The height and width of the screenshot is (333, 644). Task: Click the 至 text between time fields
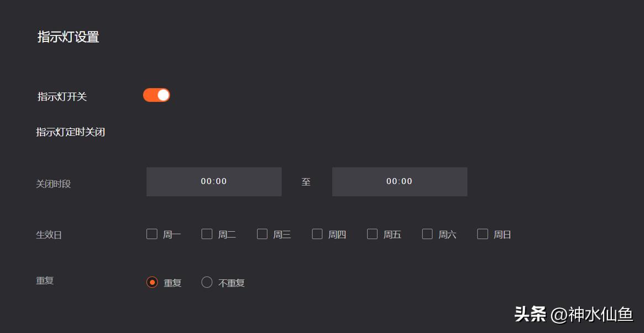306,181
